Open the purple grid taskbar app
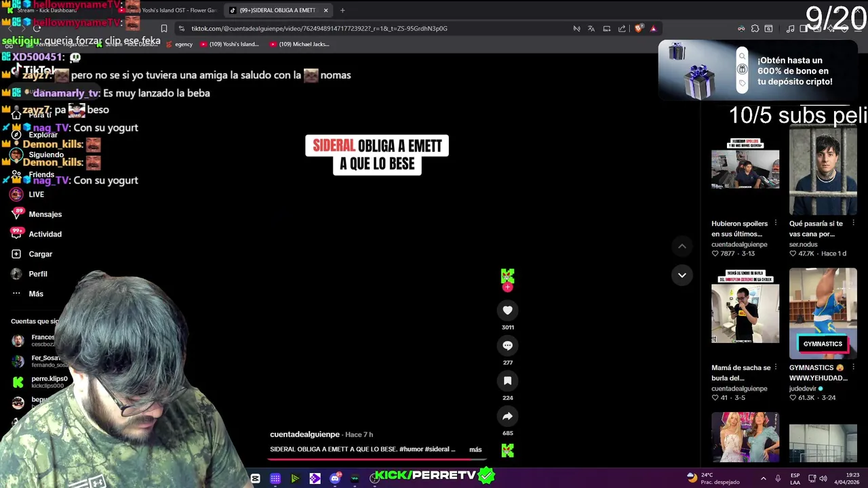Image resolution: width=868 pixels, height=488 pixels. tap(275, 479)
